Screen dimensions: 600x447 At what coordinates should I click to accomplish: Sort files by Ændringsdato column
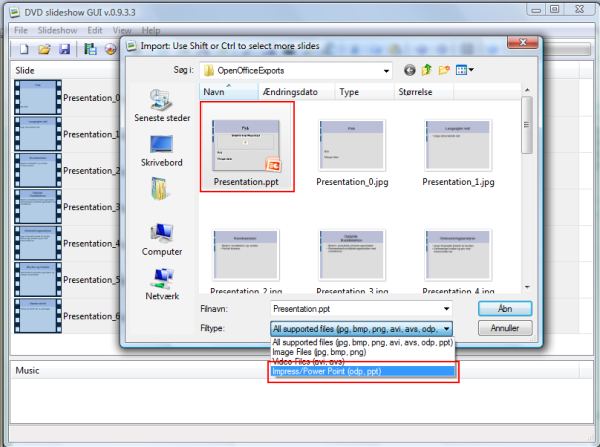(x=297, y=92)
